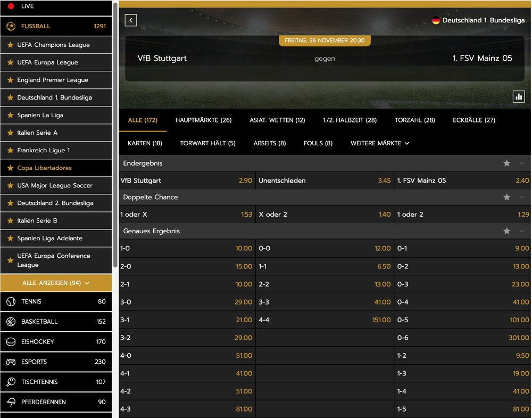Switch to Asiat. Wetten (12) tab
This screenshot has height=418, width=532.
pyautogui.click(x=277, y=120)
